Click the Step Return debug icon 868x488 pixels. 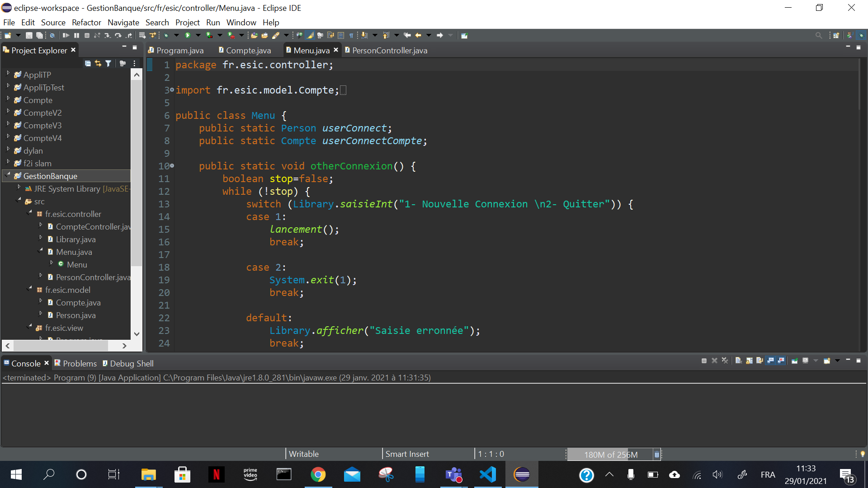click(129, 35)
